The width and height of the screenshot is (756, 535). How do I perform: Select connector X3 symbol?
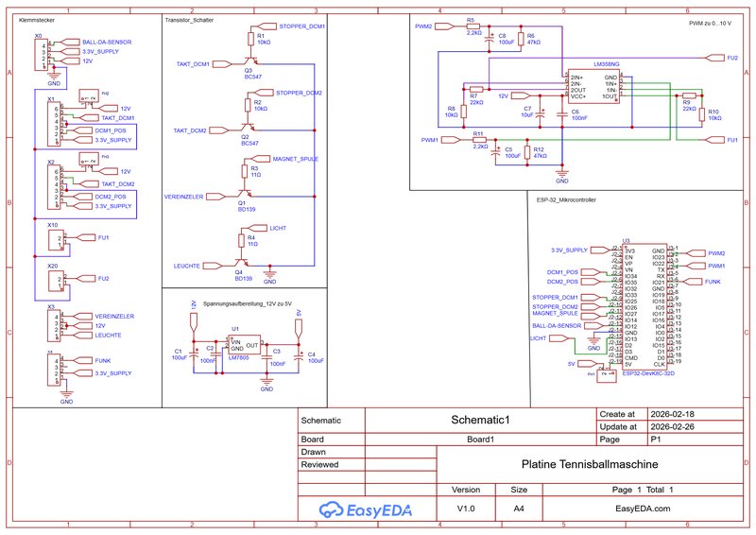54,326
